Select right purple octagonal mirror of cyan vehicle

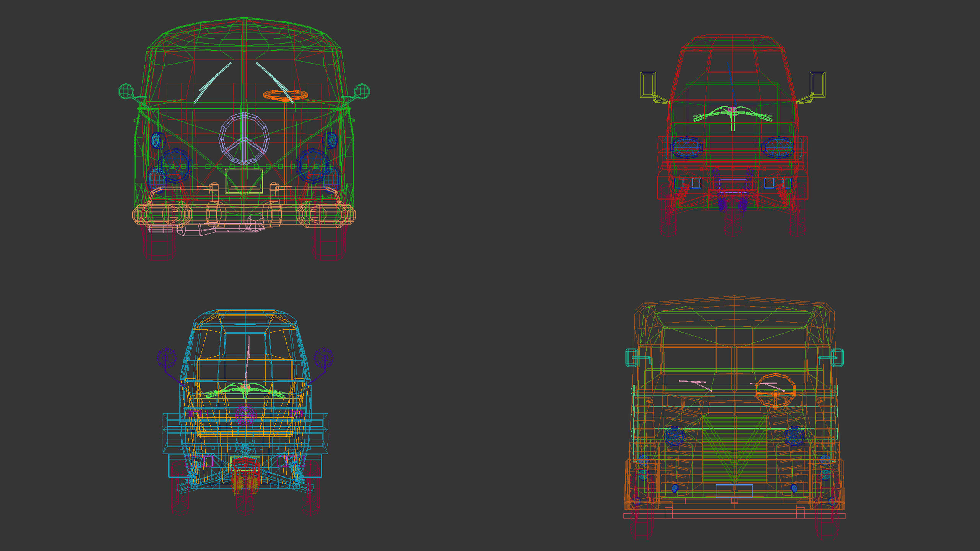tap(323, 358)
